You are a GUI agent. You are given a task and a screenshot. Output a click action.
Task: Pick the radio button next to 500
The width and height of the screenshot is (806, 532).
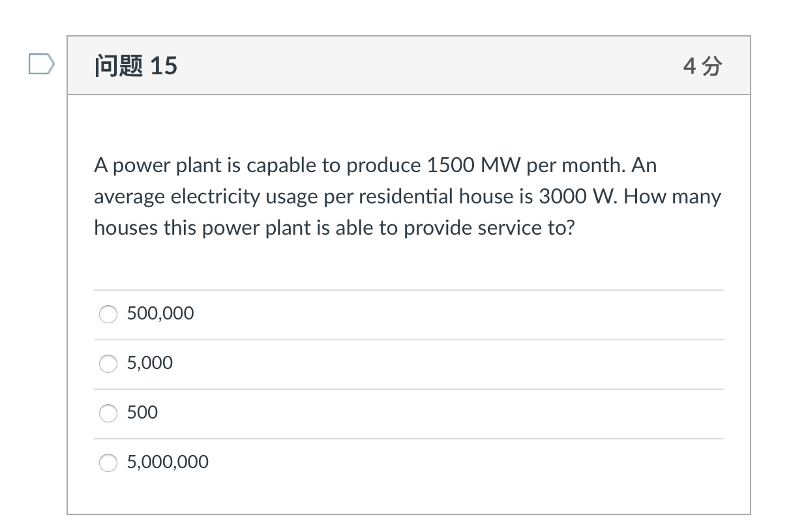pos(108,413)
